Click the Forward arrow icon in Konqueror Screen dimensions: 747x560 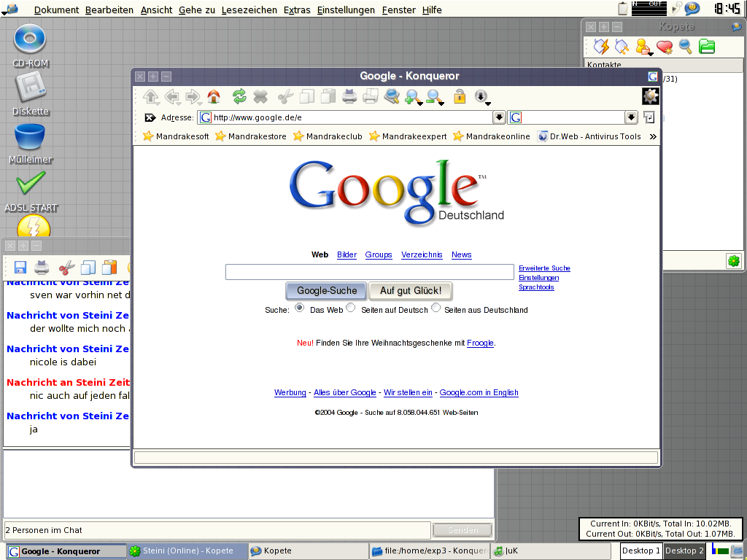(x=193, y=97)
